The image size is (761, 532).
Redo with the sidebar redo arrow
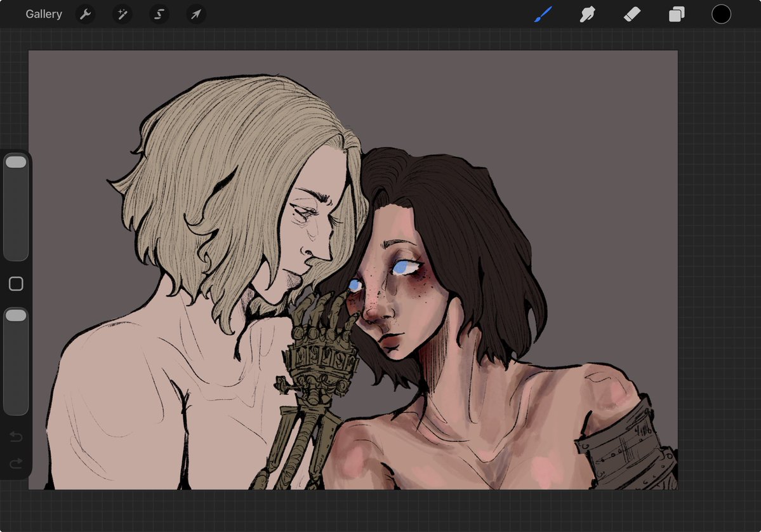(x=16, y=463)
